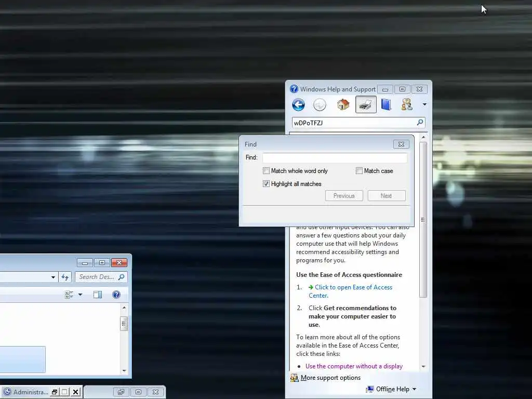The image size is (532, 399).
Task: Refresh the Explorer window
Action: pos(65,277)
